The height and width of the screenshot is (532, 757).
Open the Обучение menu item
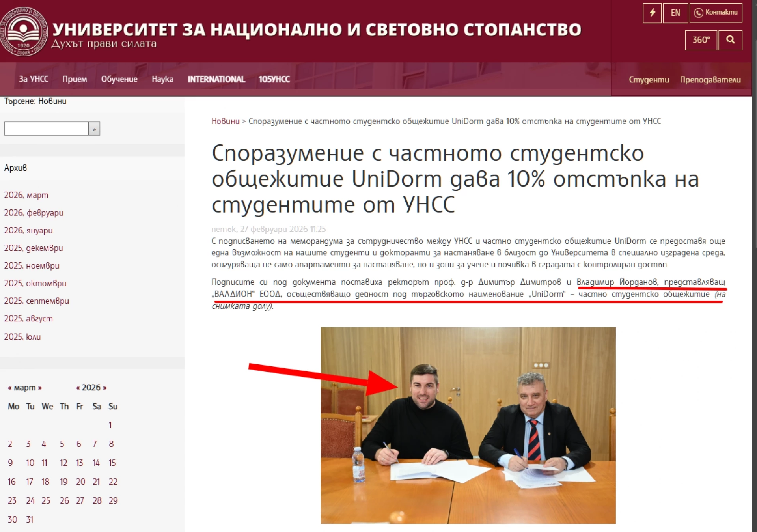point(119,79)
